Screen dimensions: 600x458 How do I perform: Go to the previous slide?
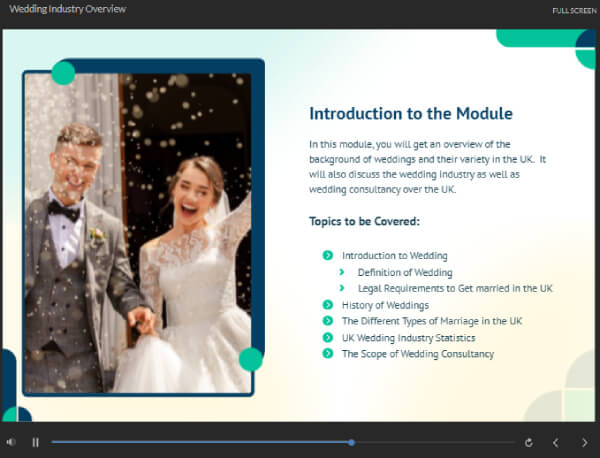point(556,442)
